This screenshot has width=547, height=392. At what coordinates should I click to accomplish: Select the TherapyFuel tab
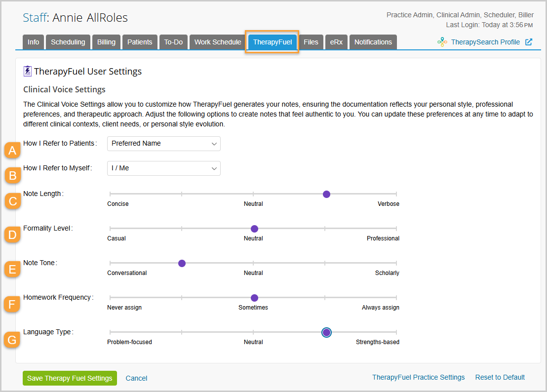[x=273, y=42]
